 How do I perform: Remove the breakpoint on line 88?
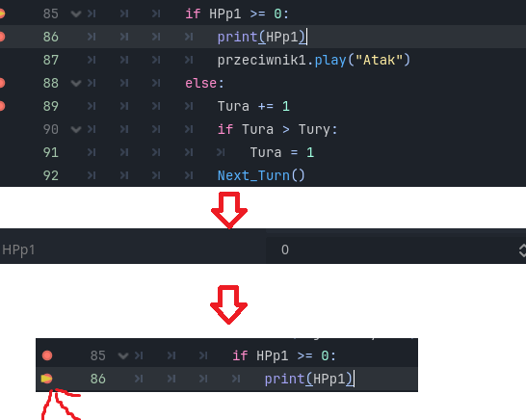click(2, 83)
